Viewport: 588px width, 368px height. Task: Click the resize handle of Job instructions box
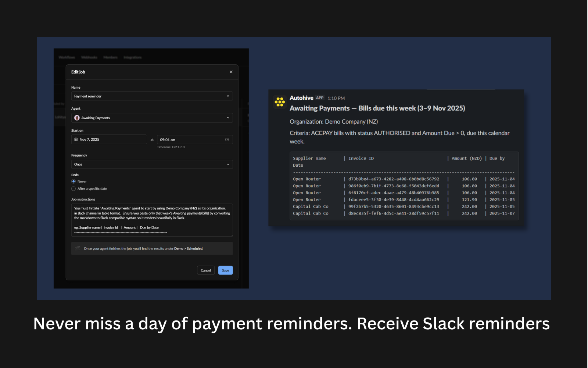231,235
